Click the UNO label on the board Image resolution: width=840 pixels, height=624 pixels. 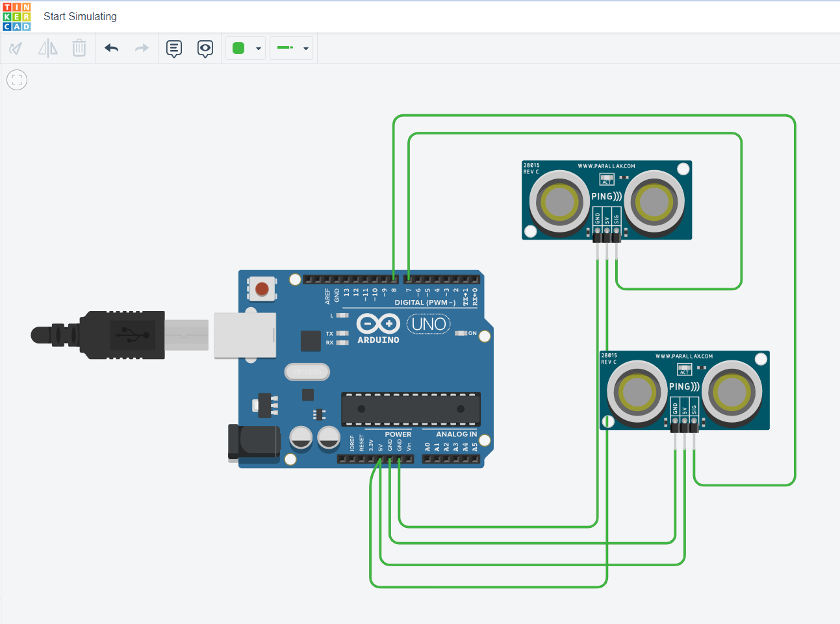click(429, 323)
